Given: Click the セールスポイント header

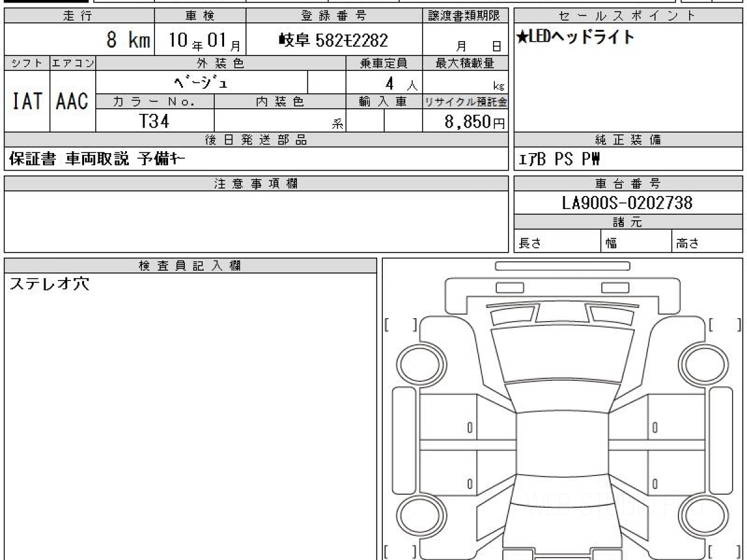Looking at the screenshot, I should click(628, 16).
